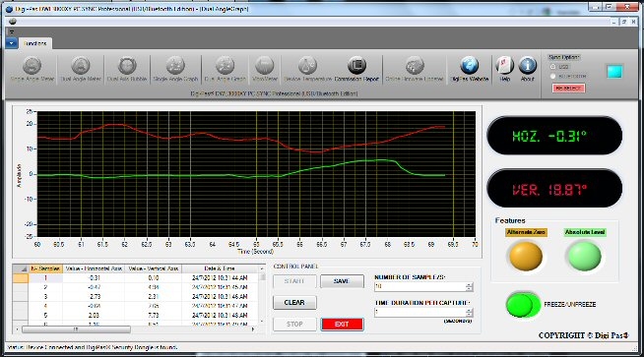Click the N- Samples column header
Viewport: 644px width, 357px height.
(45, 268)
